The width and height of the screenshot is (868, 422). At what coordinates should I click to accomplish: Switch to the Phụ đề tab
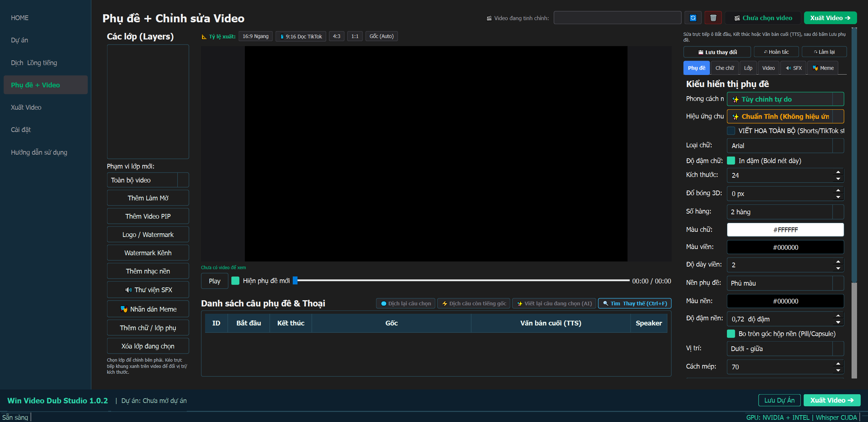pyautogui.click(x=697, y=68)
